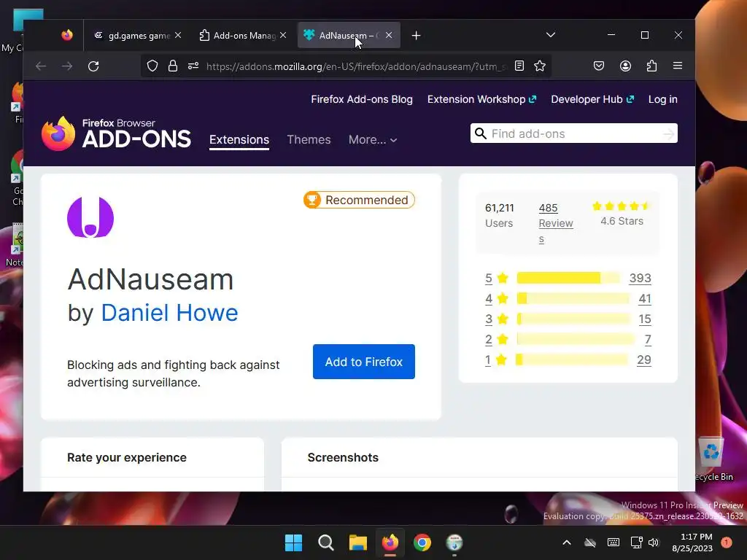The height and width of the screenshot is (560, 747).
Task: Open volume control in system tray
Action: pos(654,542)
